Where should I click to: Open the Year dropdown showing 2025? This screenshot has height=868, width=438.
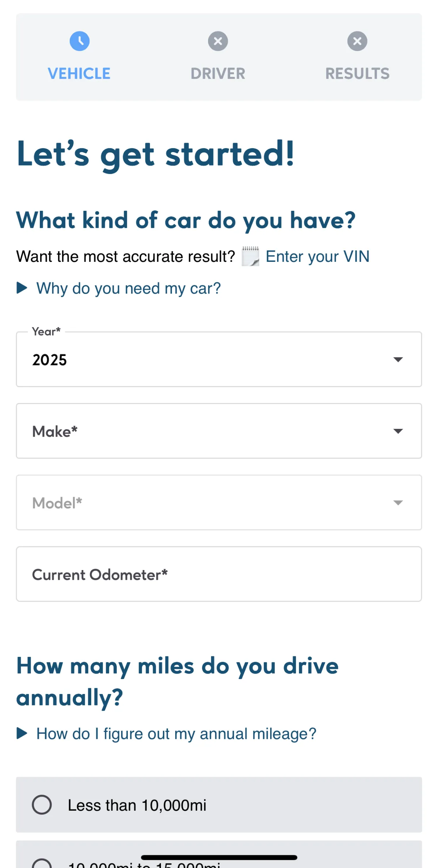click(x=219, y=359)
